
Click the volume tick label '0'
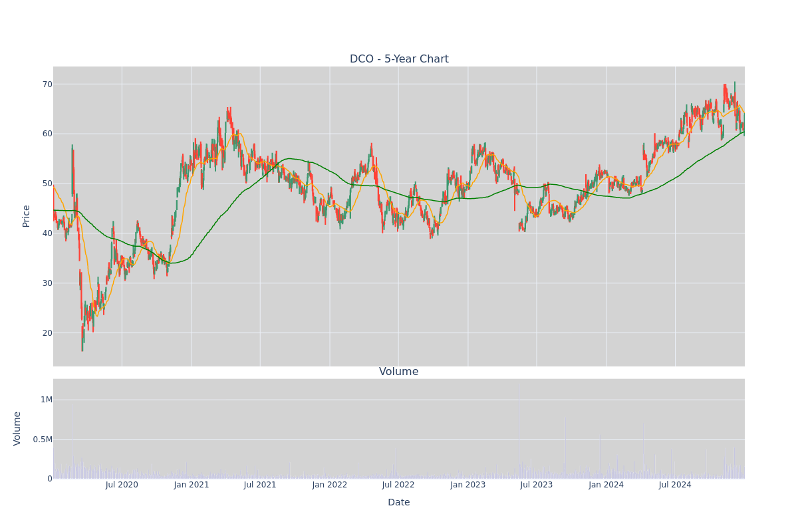50,479
